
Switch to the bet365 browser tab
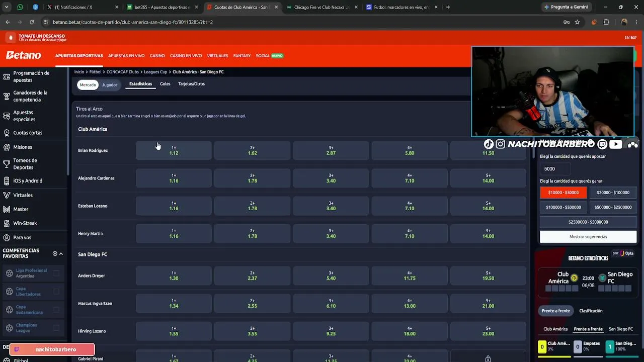(162, 7)
